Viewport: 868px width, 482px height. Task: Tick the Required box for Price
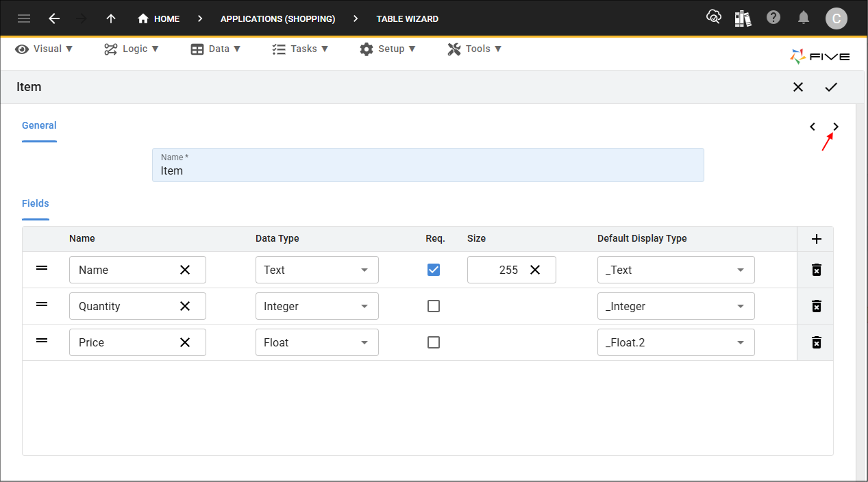(x=434, y=342)
